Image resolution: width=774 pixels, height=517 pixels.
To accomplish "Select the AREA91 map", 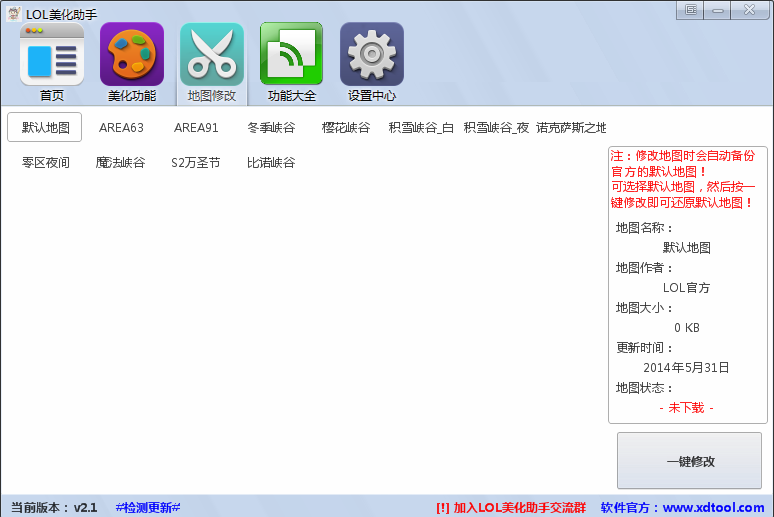I will [196, 128].
